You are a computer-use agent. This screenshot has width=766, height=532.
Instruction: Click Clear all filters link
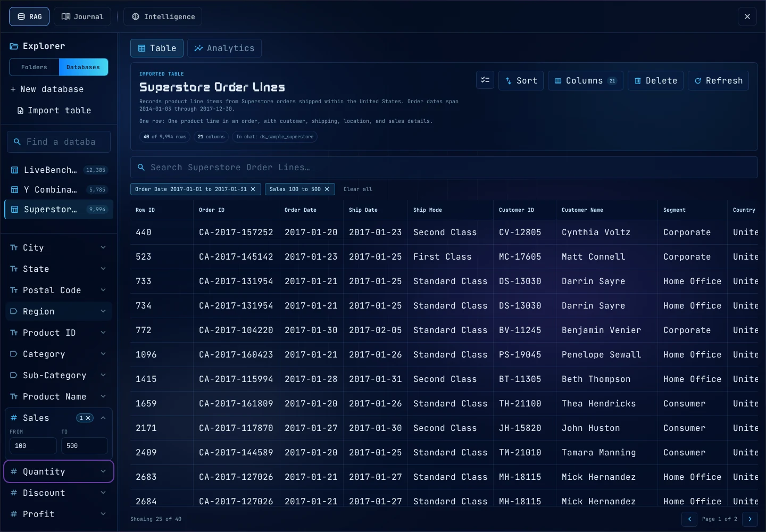coord(358,189)
